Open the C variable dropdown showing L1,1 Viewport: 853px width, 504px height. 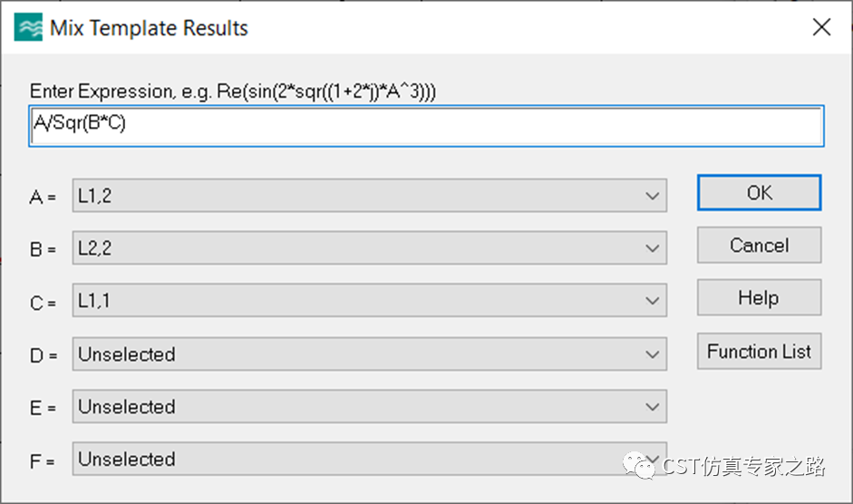(369, 300)
